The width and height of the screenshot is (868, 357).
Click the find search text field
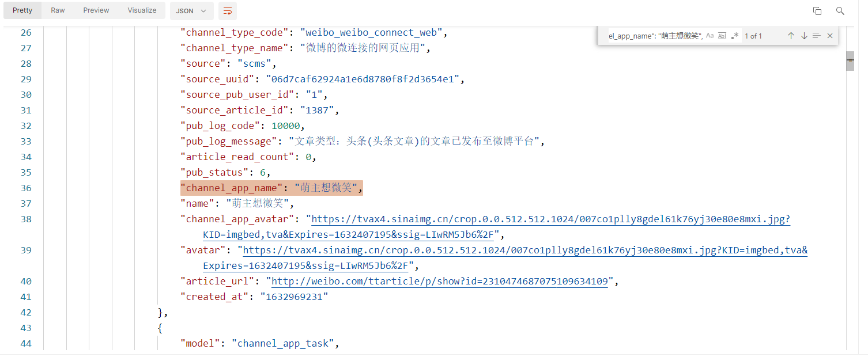pos(655,36)
